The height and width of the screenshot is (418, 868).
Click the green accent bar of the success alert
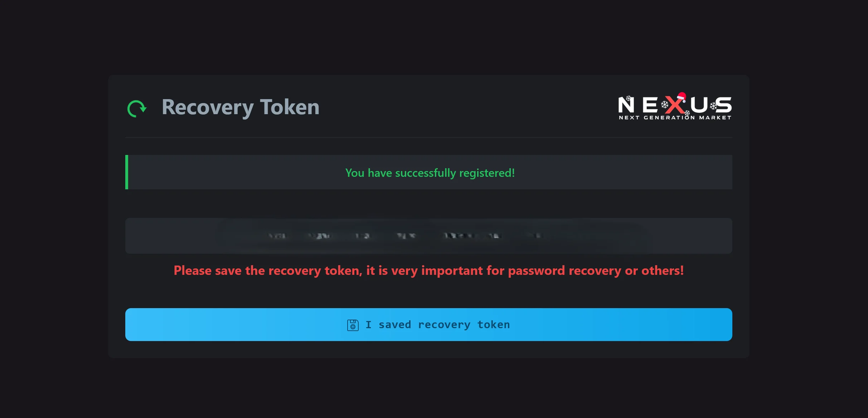click(x=126, y=172)
